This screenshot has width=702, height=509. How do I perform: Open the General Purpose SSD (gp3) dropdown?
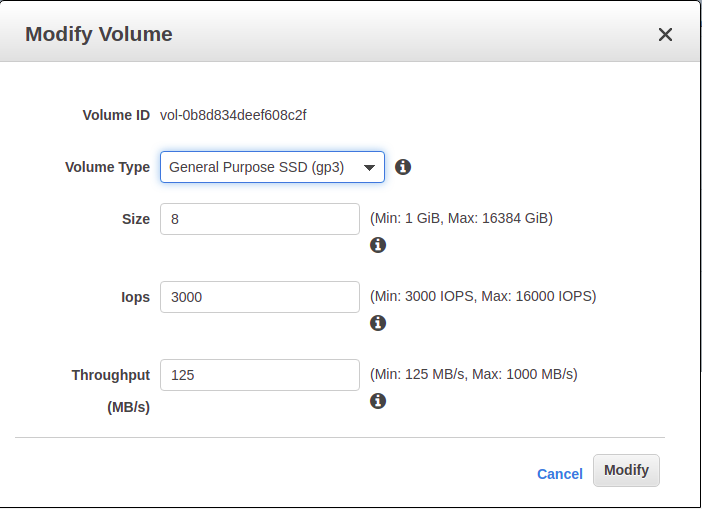click(272, 167)
